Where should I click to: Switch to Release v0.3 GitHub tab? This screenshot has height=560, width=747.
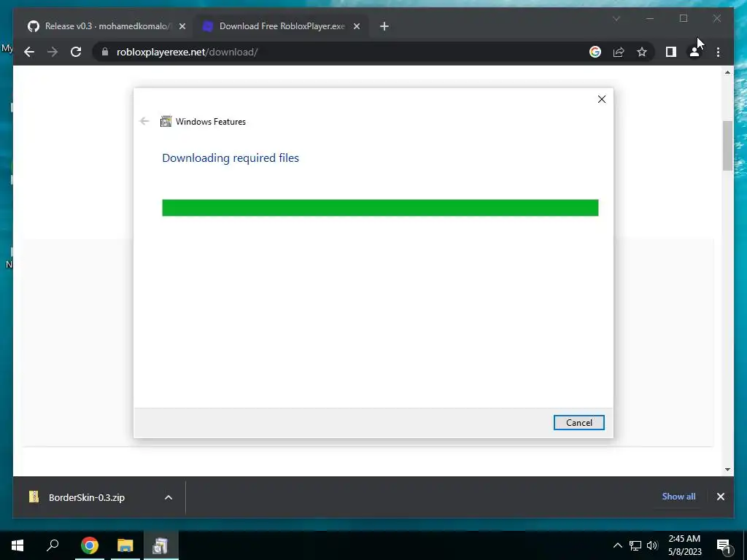pyautogui.click(x=107, y=26)
